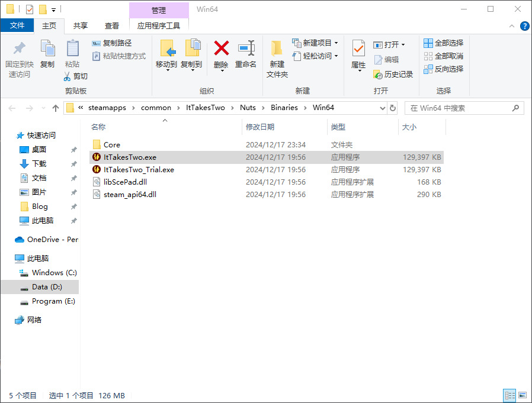
Task: Open recent locations dropdown arrow
Action: click(x=43, y=108)
